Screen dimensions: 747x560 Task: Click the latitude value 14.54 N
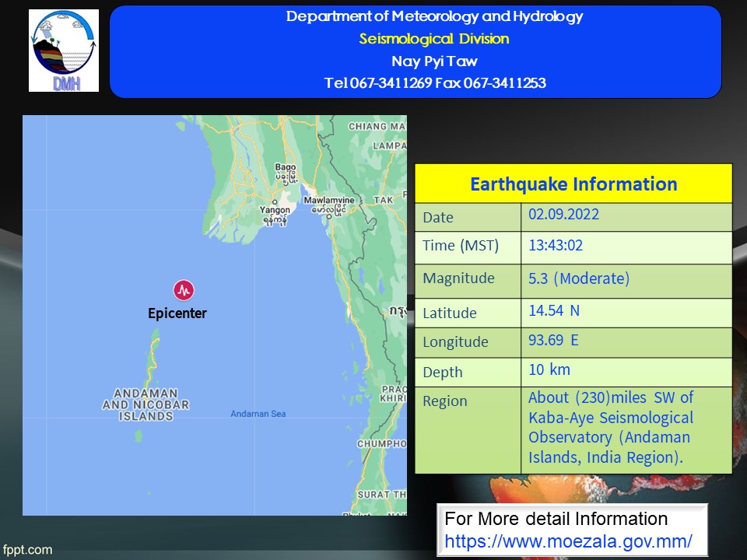tap(554, 310)
